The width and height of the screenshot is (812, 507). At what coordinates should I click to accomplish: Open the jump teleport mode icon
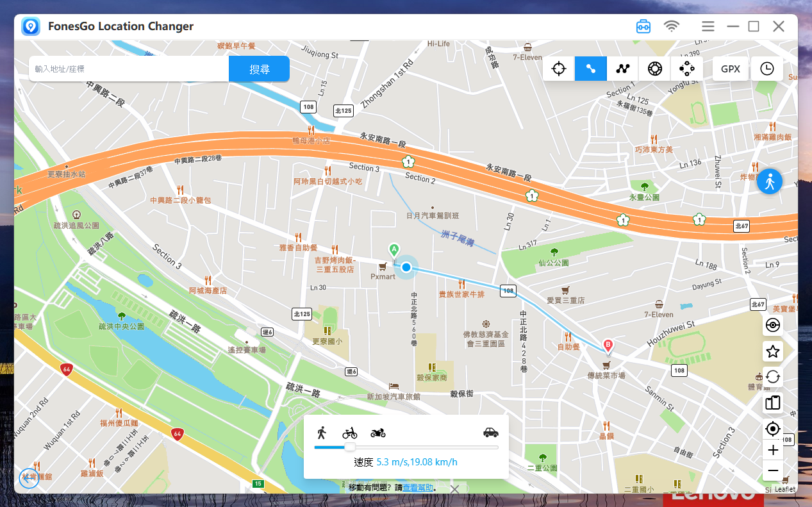pos(654,69)
